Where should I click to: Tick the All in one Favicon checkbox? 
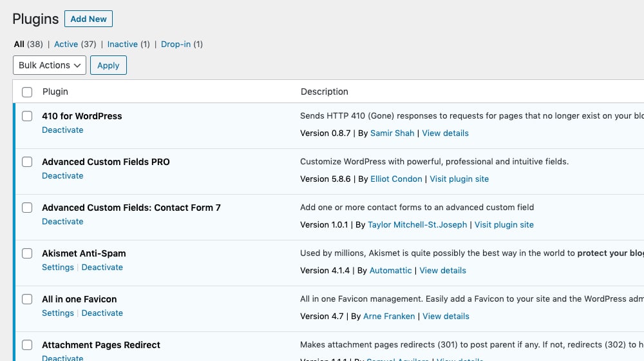click(x=27, y=299)
